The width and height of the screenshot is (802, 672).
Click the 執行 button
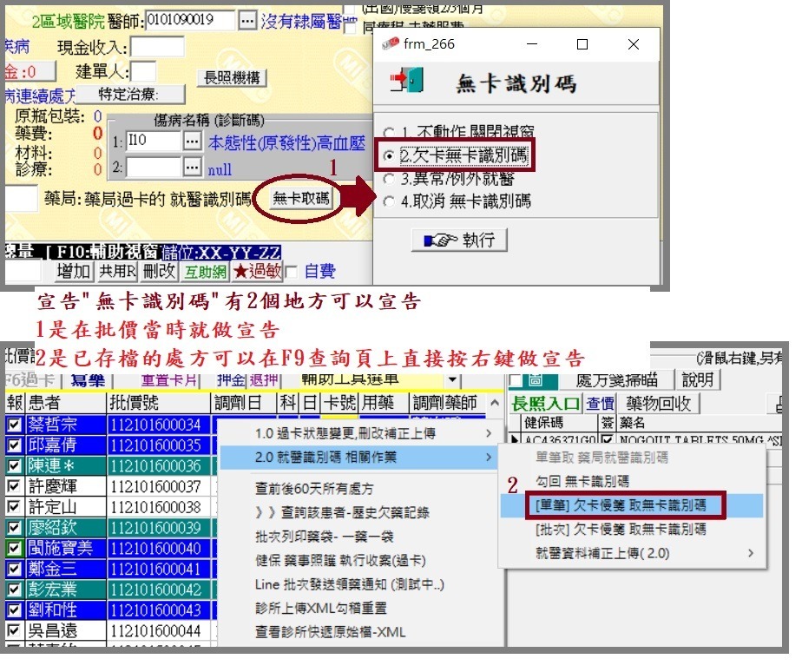(459, 240)
